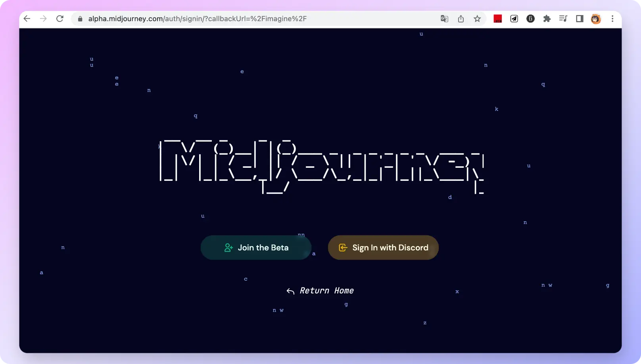Open the Google Translate page icon
Image resolution: width=641 pixels, height=364 pixels.
(x=444, y=19)
